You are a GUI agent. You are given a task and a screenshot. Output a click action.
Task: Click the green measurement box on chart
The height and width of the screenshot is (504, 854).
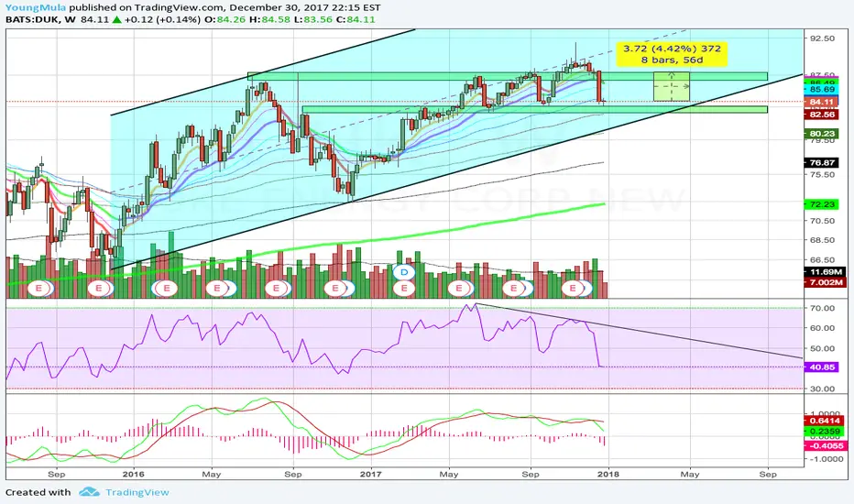(672, 86)
